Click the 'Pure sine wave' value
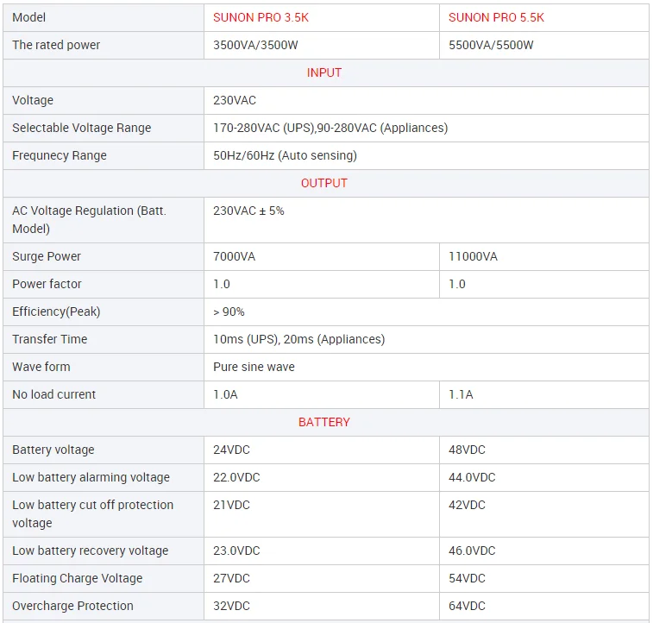Screen dimensions: 672x623 pyautogui.click(x=254, y=367)
